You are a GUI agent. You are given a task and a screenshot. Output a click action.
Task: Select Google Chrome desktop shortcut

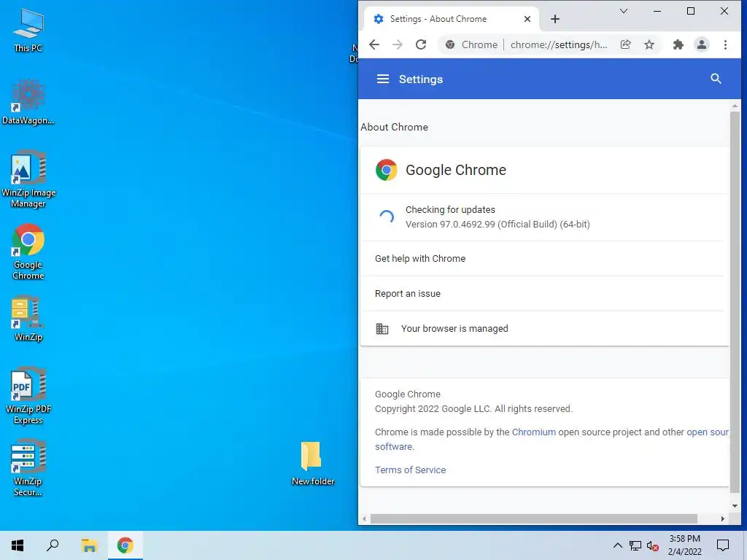pyautogui.click(x=28, y=252)
